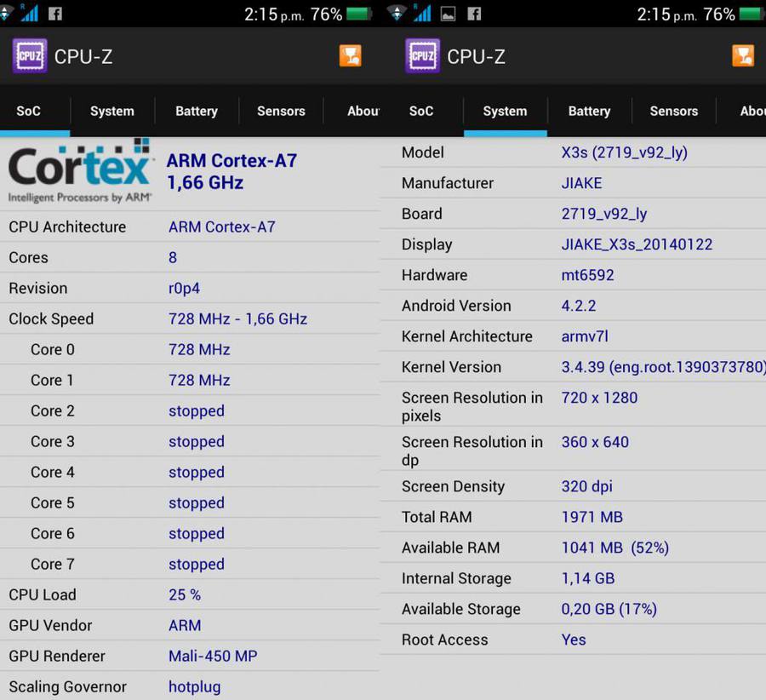
Task: Select System tab in right screen
Action: coord(505,111)
